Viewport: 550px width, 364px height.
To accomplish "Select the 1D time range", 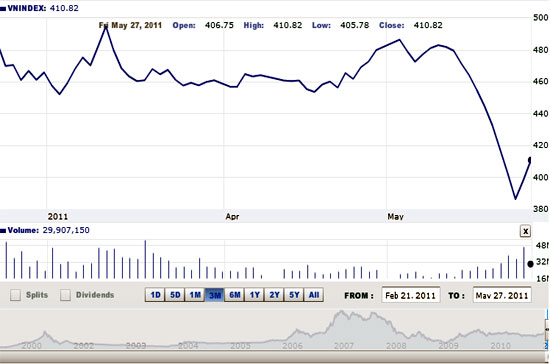I will tap(155, 295).
